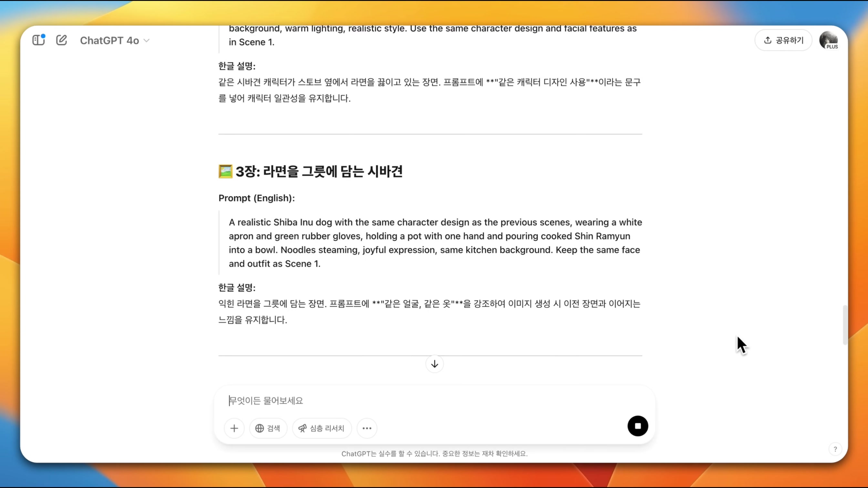Click the heading 3장: 라면을 그릇에 담는 시바견
868x488 pixels.
[x=319, y=171]
